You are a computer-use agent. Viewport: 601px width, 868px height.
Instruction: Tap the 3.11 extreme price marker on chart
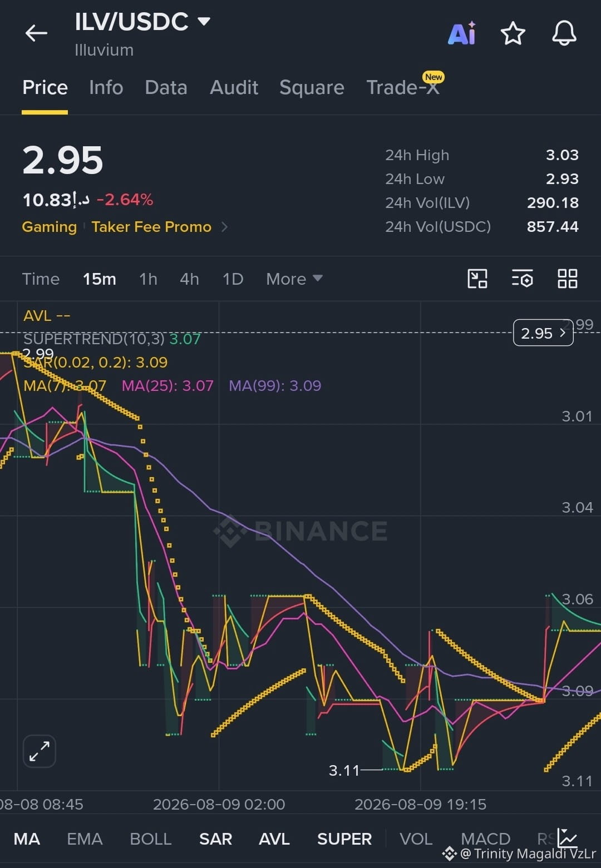click(x=344, y=770)
